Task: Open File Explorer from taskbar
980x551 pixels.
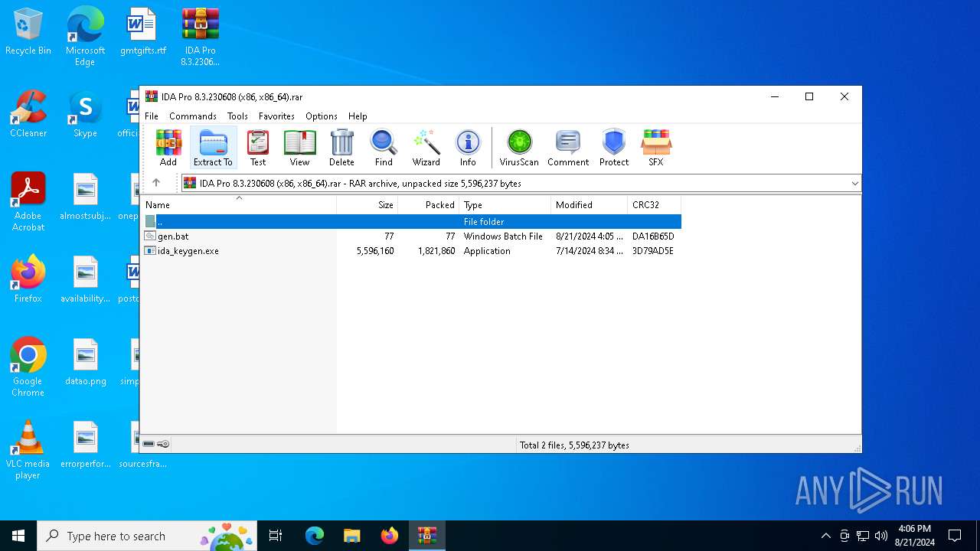Action: click(351, 536)
